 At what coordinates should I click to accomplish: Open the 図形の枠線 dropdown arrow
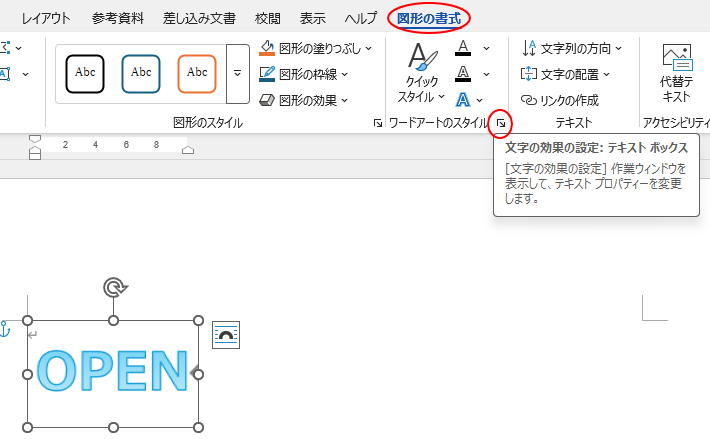pos(345,74)
